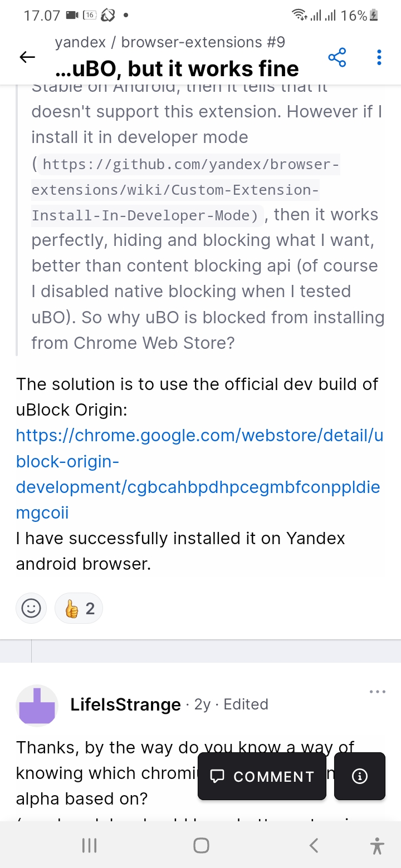This screenshot has width=401, height=868.
Task: Open the issue overflow menu via three dots
Action: 379,57
